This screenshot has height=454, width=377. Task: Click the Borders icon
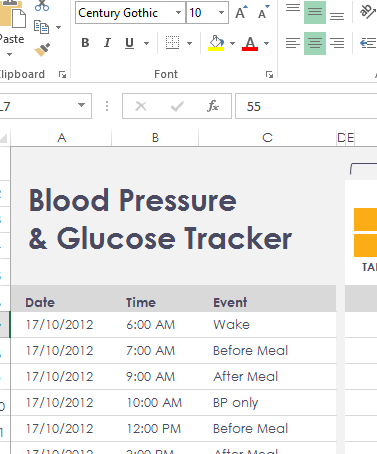coord(172,43)
